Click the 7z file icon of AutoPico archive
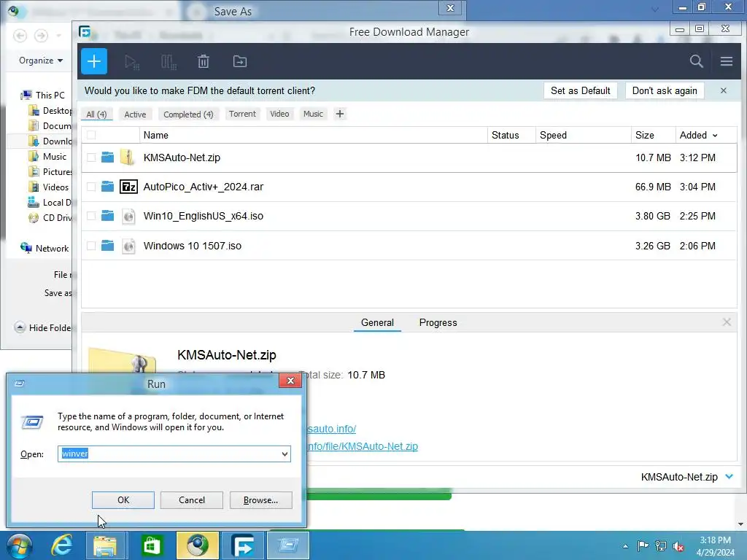The height and width of the screenshot is (560, 747). click(128, 187)
